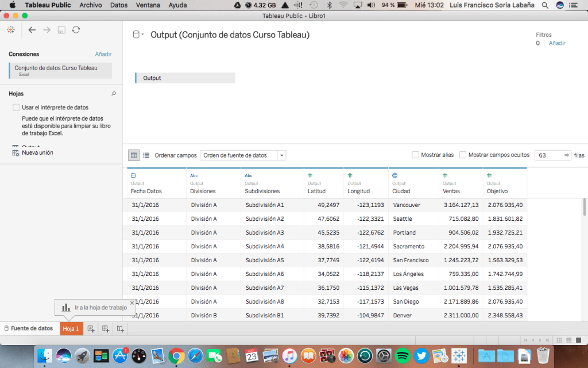588x368 pixels.
Task: Show sheet tabs with the square icon
Action: click(579, 340)
